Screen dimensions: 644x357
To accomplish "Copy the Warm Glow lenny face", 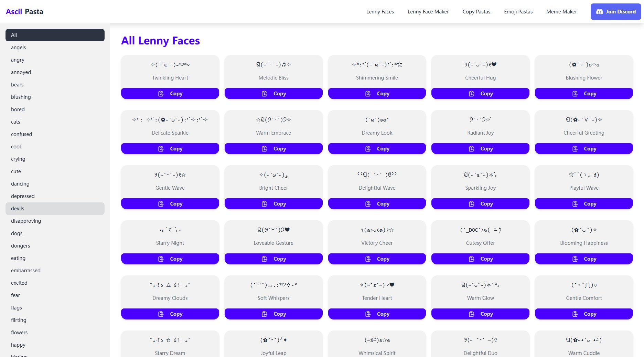I will (x=480, y=314).
